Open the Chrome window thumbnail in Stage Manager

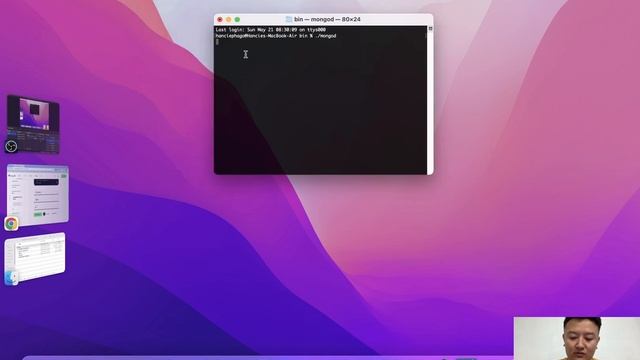click(38, 194)
